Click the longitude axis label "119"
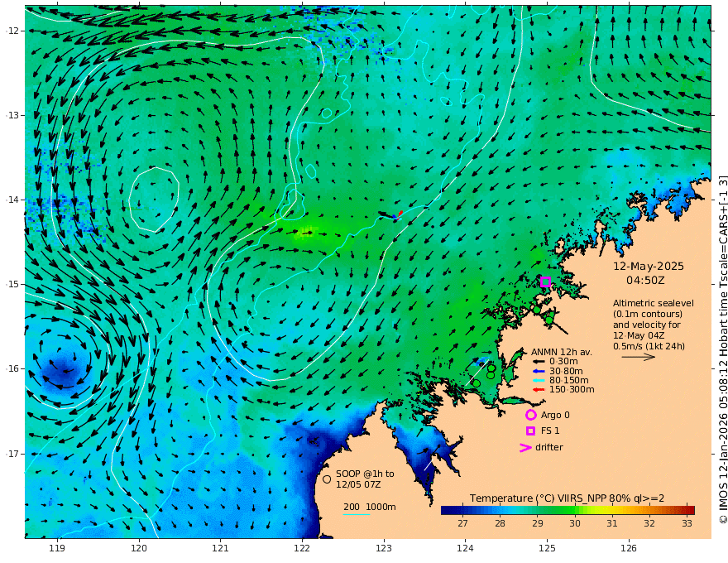The height and width of the screenshot is (563, 728). point(57,549)
